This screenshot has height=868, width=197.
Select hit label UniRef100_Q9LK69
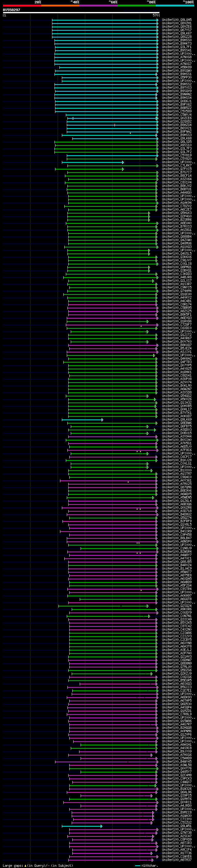click(177, 419)
